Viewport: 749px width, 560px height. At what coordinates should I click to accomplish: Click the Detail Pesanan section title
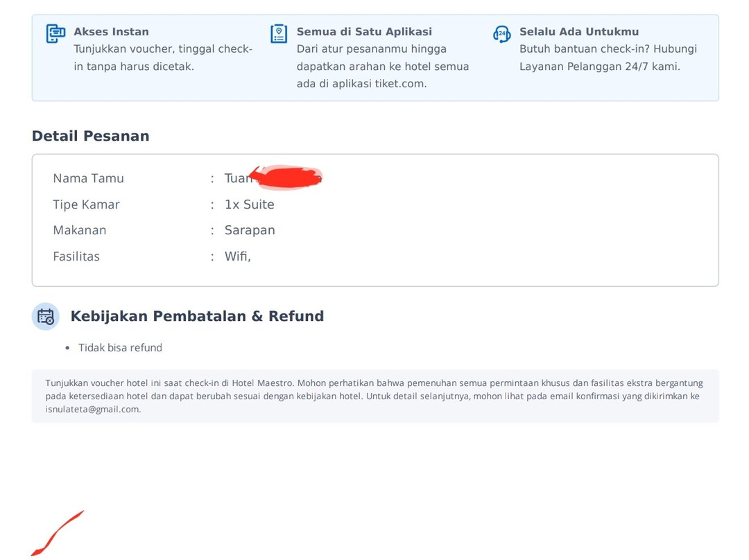91,136
